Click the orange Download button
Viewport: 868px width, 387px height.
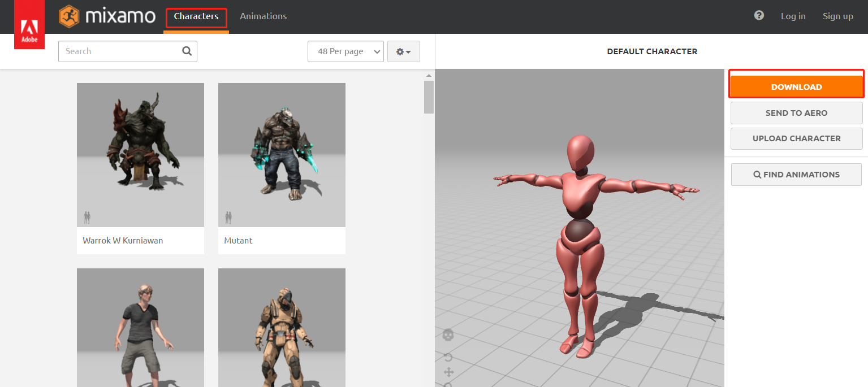(x=796, y=87)
